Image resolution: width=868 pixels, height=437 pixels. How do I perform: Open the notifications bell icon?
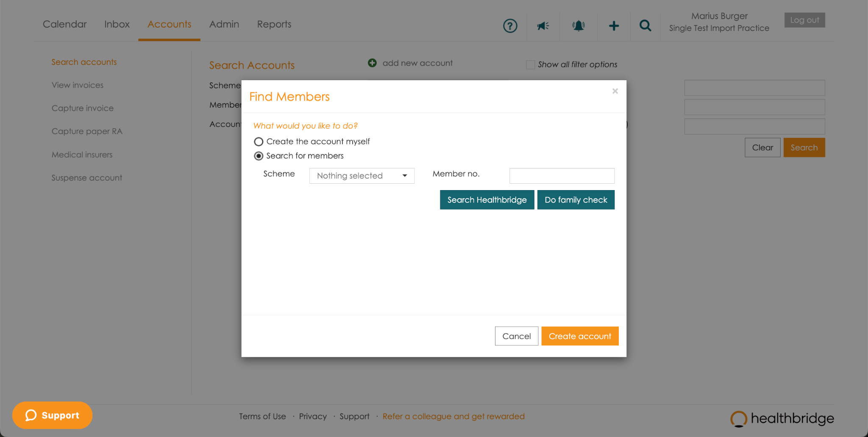pos(578,26)
